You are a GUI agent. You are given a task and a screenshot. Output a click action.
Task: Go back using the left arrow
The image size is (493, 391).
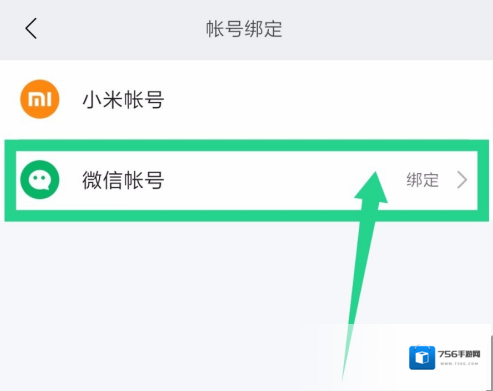(x=31, y=29)
